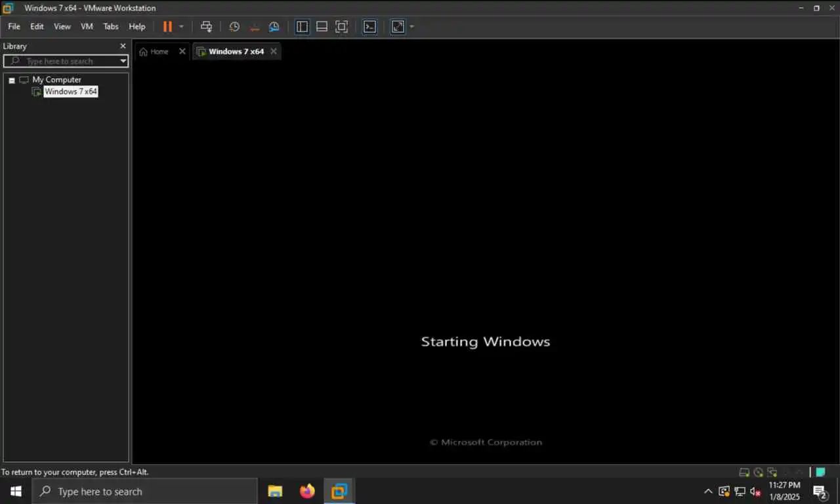Switch to the Home tab
This screenshot has width=840, height=504.
(159, 51)
